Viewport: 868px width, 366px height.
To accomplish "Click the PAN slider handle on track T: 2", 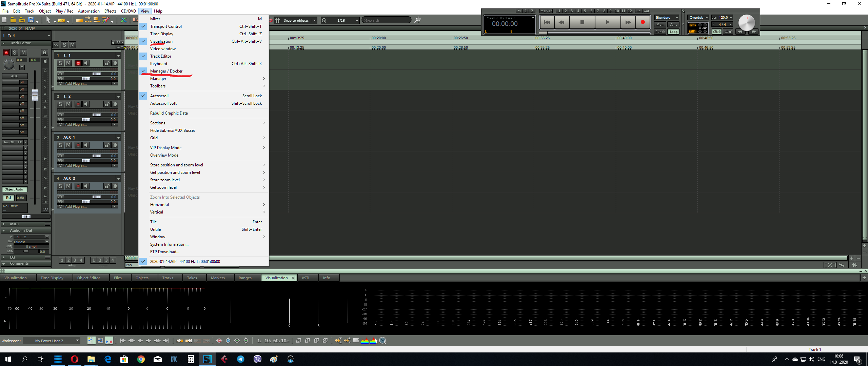I will tap(86, 120).
